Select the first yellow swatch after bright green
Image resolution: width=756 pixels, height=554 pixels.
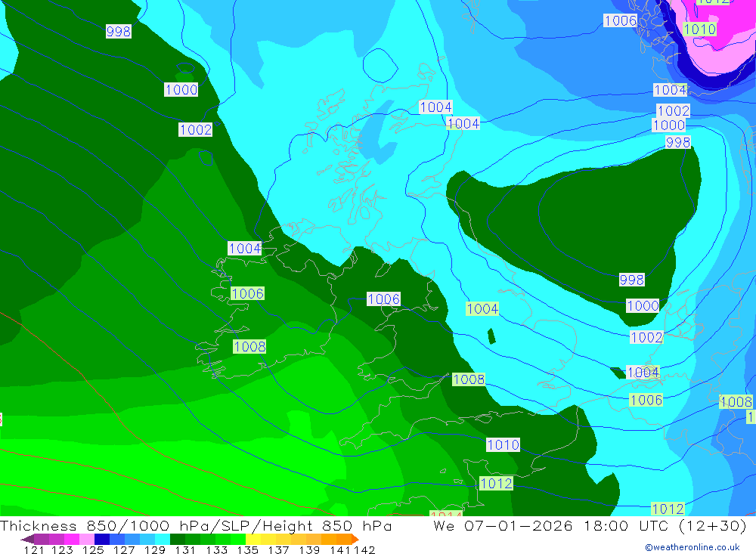(253, 539)
